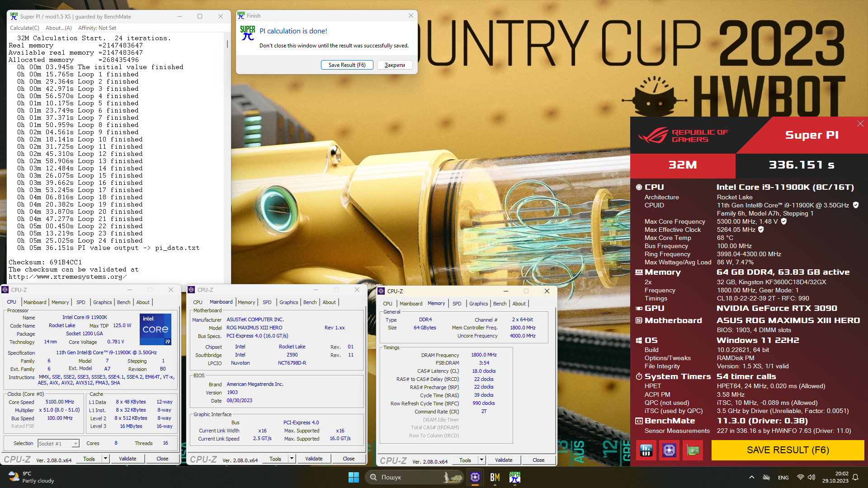Click the Super PI taskbar icon
Screen dimensions: 868x488
[514, 477]
